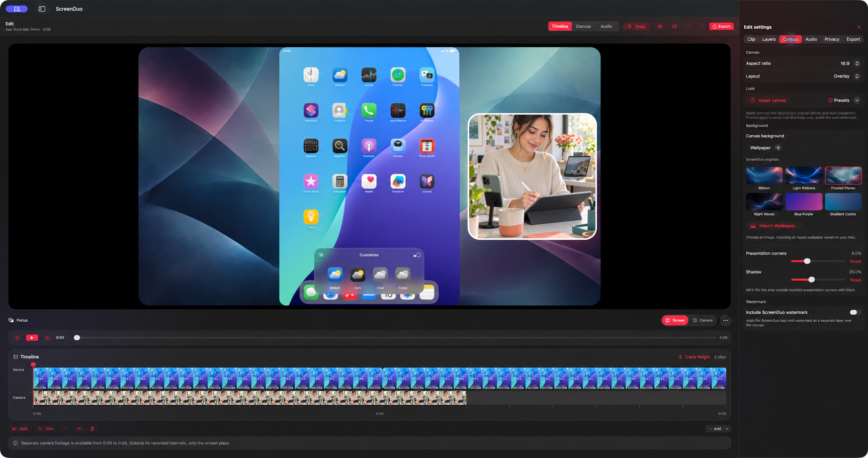Click the Focus icon below the preview
The image size is (868, 458).
pyautogui.click(x=11, y=320)
